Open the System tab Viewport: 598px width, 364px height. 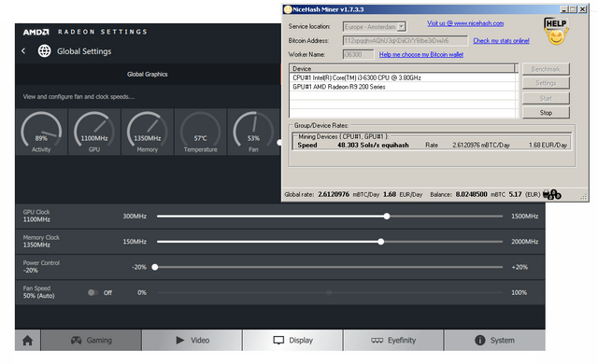pyautogui.click(x=494, y=340)
